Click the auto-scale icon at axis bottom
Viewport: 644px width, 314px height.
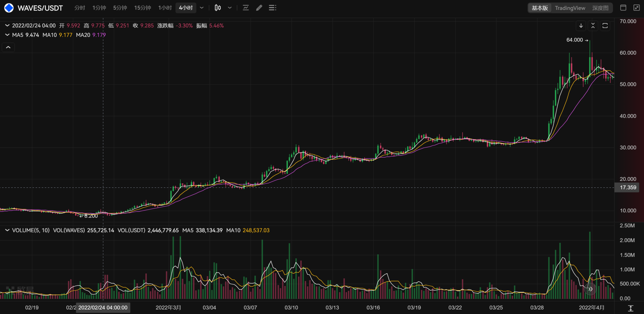tap(631, 308)
